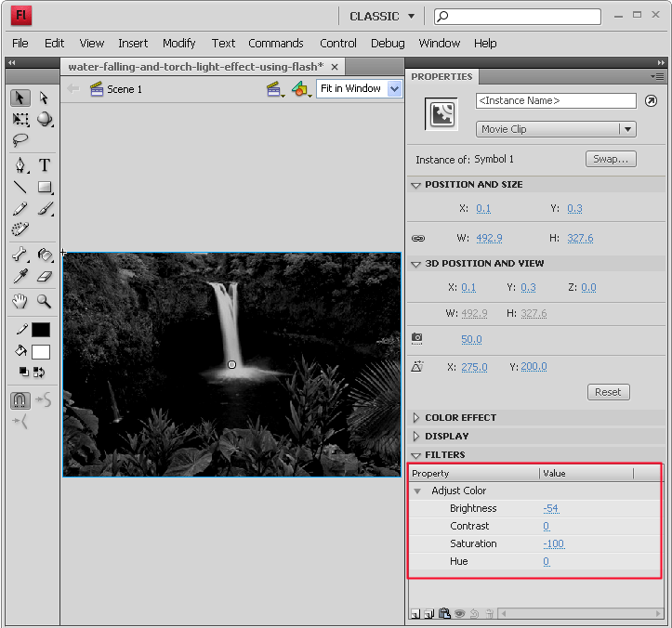672x628 pixels.
Task: Click the Reset button
Action: click(608, 392)
